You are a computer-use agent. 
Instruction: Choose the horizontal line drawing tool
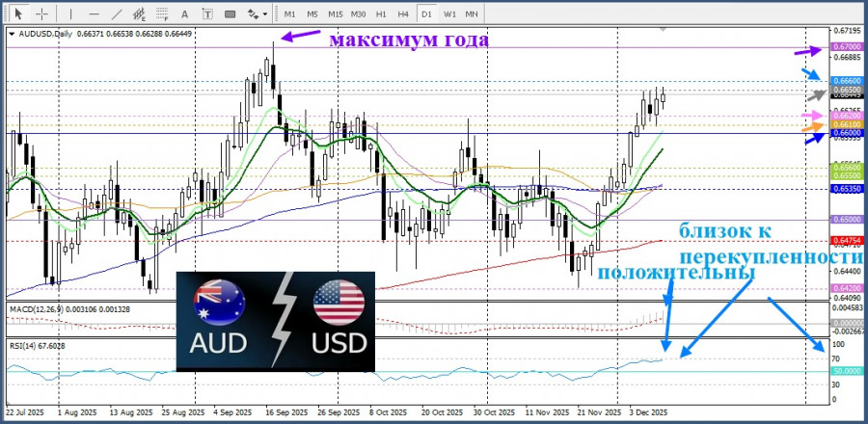tap(95, 13)
